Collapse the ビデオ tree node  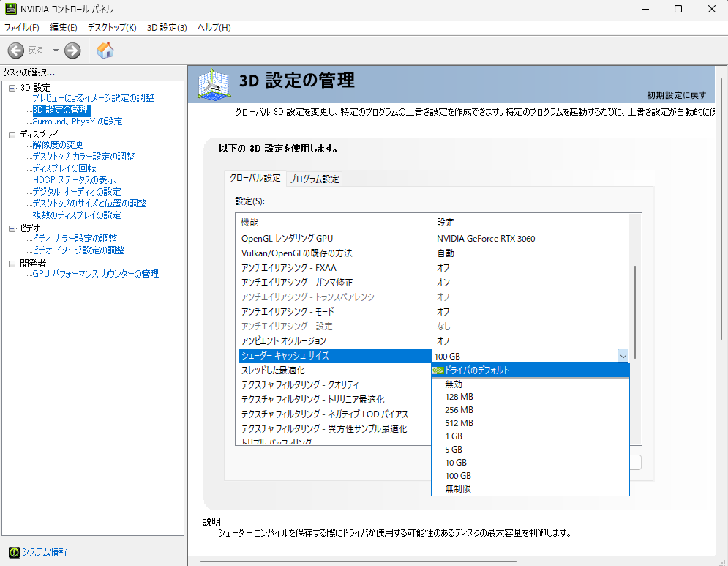[12, 228]
